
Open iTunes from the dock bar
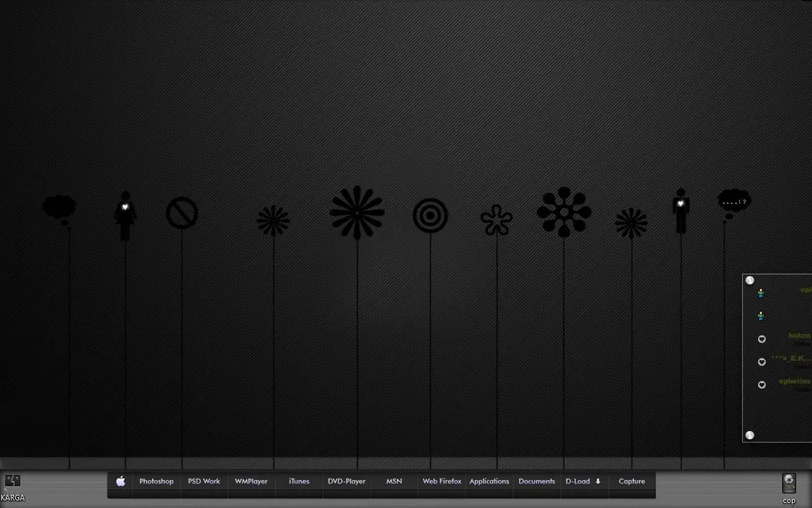tap(299, 481)
